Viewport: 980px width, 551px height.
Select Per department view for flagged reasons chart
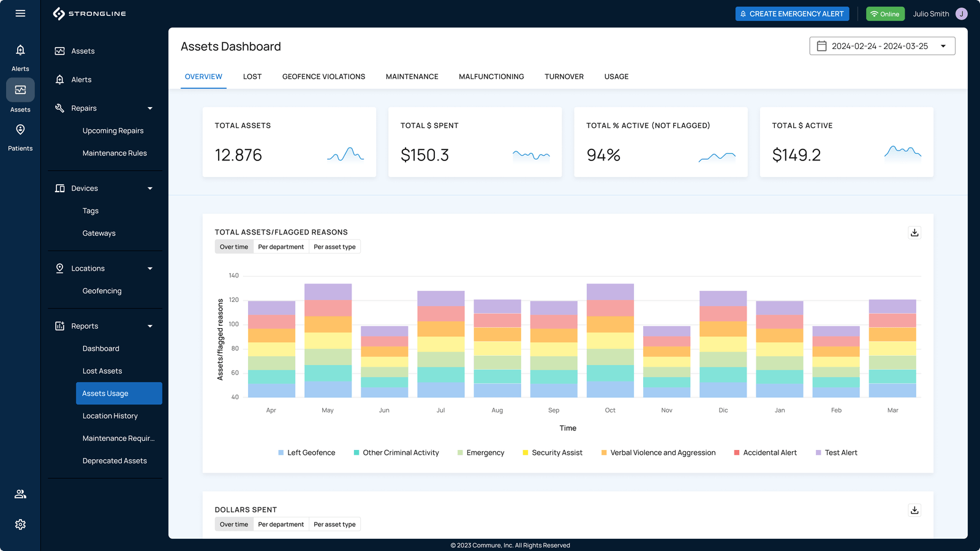[x=281, y=246]
